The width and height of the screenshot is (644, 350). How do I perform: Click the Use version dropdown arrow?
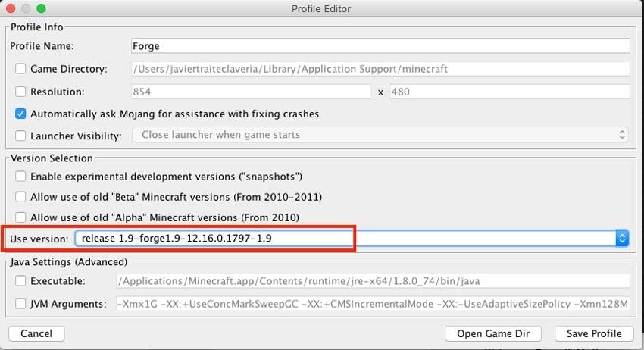(622, 239)
